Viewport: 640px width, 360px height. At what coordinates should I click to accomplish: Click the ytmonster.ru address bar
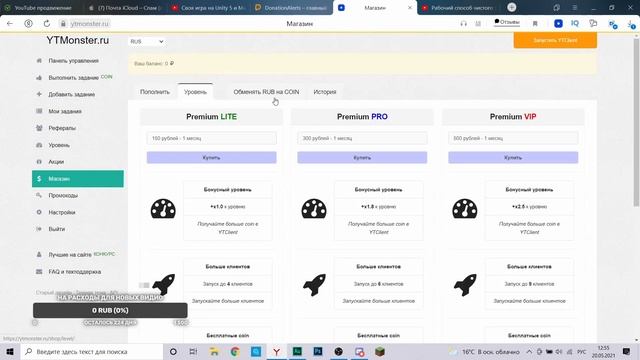tap(89, 24)
